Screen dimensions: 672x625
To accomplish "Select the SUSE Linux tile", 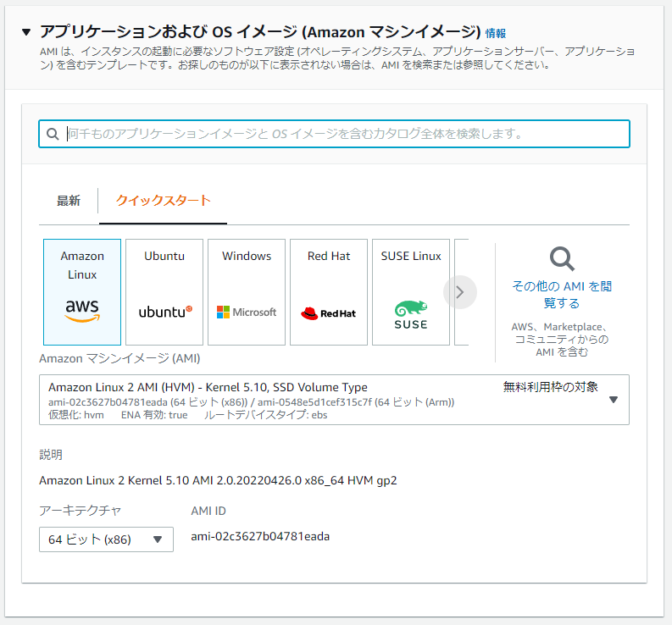I will (411, 292).
